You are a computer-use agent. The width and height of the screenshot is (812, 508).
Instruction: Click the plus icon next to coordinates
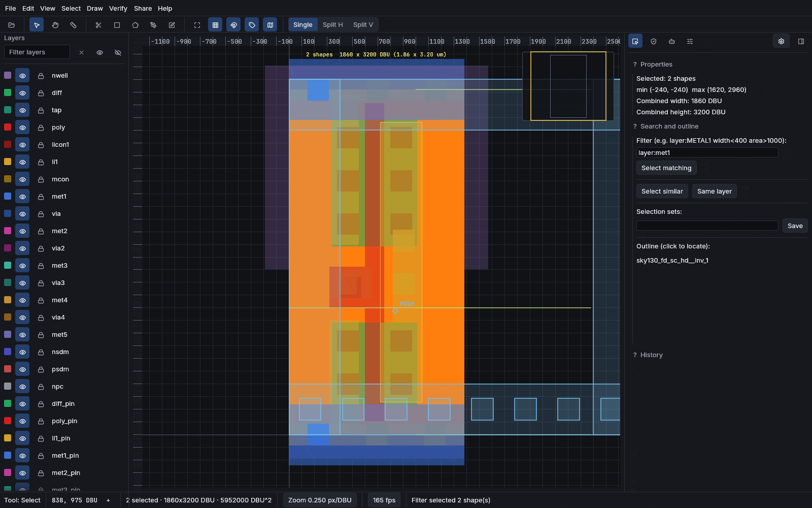108,500
